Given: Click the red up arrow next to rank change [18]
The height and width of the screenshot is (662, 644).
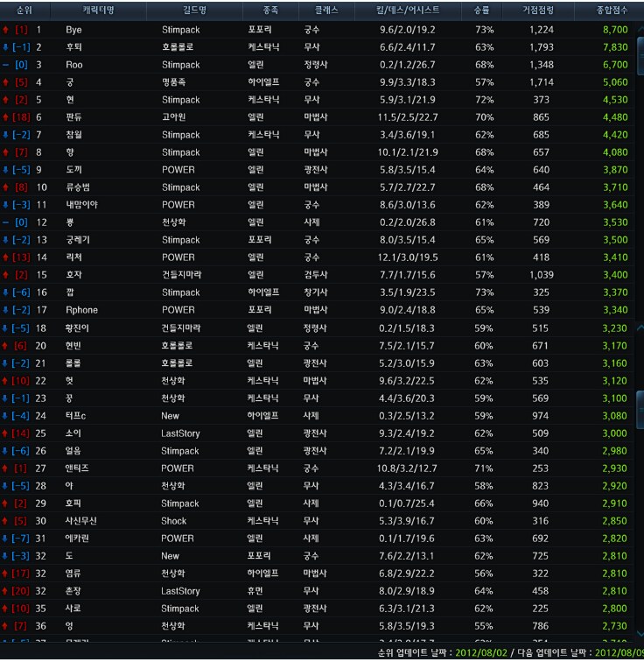Looking at the screenshot, I should tap(6, 117).
